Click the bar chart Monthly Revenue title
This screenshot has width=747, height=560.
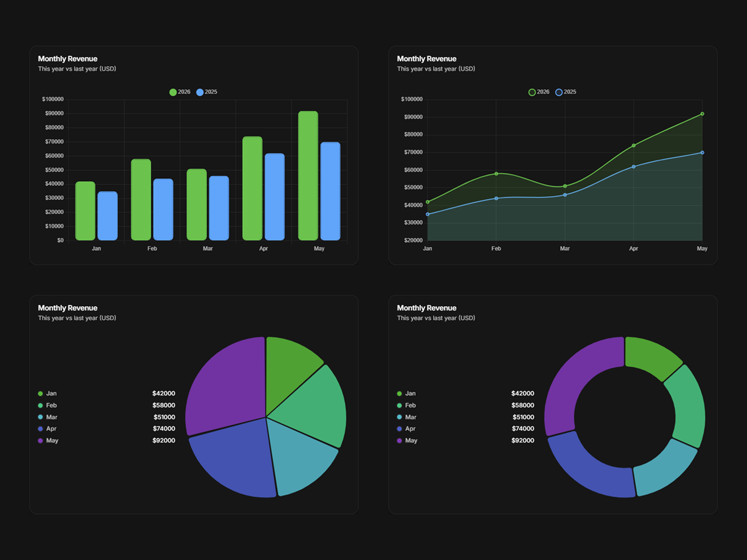[x=68, y=59]
